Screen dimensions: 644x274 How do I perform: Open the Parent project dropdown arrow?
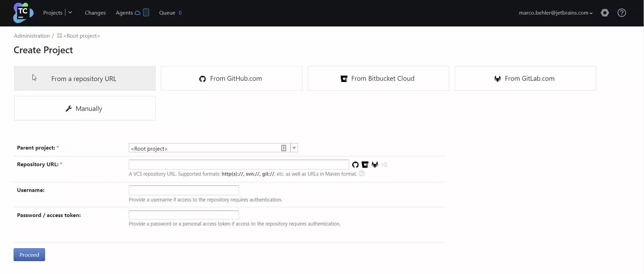(x=294, y=148)
